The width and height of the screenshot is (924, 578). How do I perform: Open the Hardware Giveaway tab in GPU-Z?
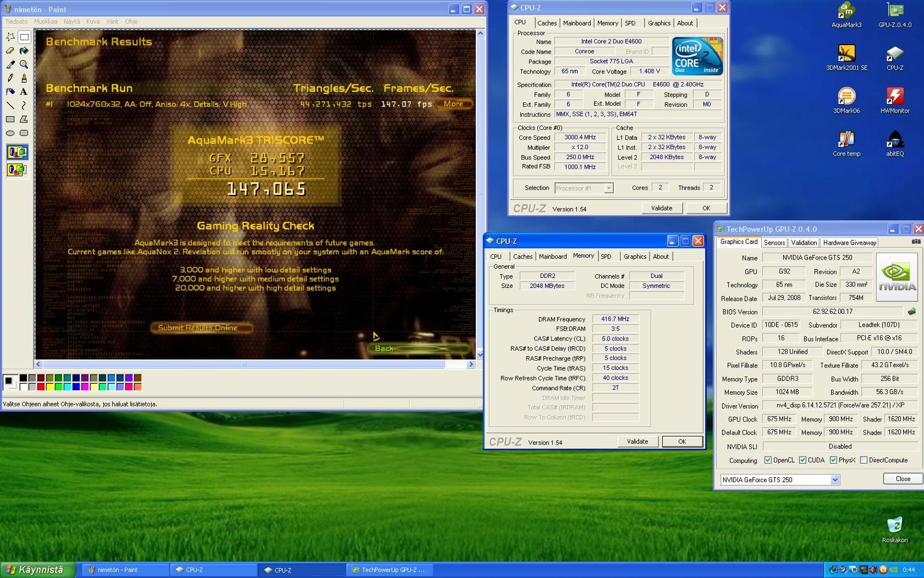point(850,243)
